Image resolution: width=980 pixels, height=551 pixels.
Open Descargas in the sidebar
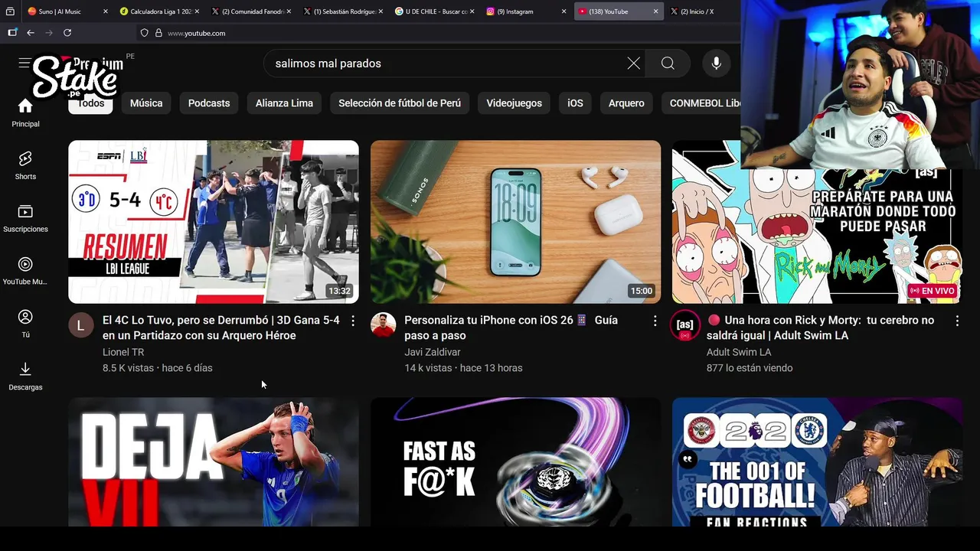[25, 377]
